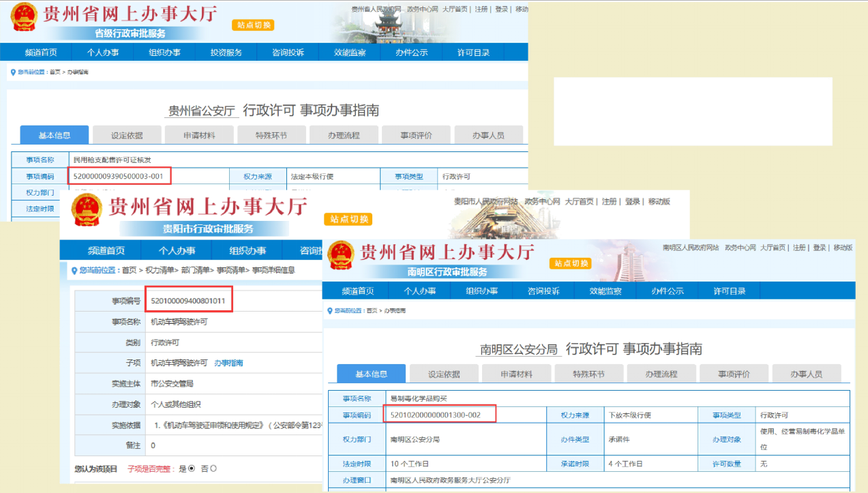
Task: Open 许可目录 in the 南明区 page nav bar
Action: pos(730,291)
